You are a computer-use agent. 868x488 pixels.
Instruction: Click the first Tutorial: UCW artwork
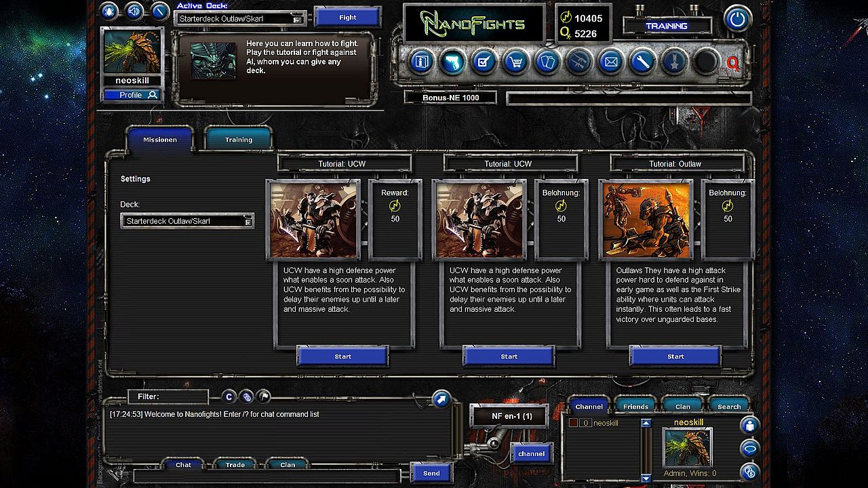(313, 220)
